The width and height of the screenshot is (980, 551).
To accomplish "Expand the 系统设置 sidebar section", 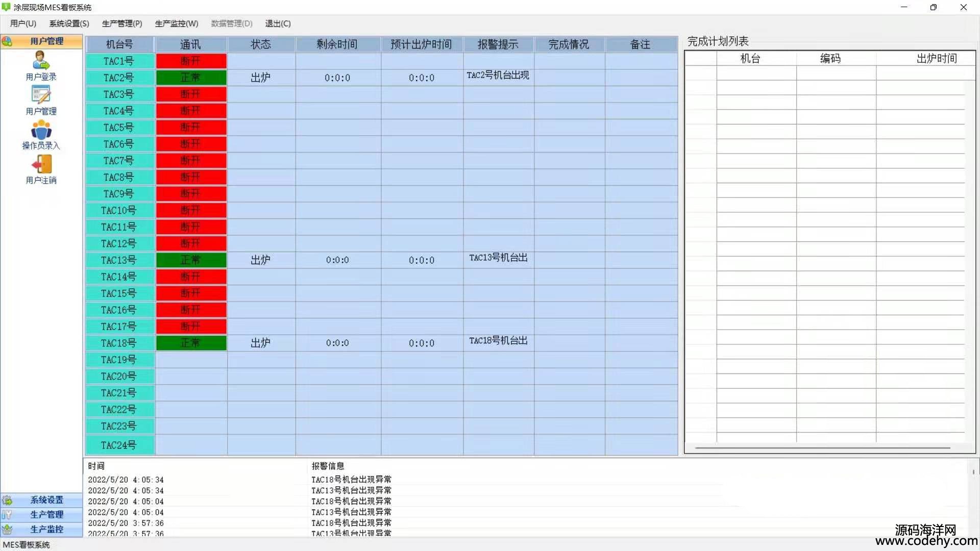I will (x=41, y=500).
